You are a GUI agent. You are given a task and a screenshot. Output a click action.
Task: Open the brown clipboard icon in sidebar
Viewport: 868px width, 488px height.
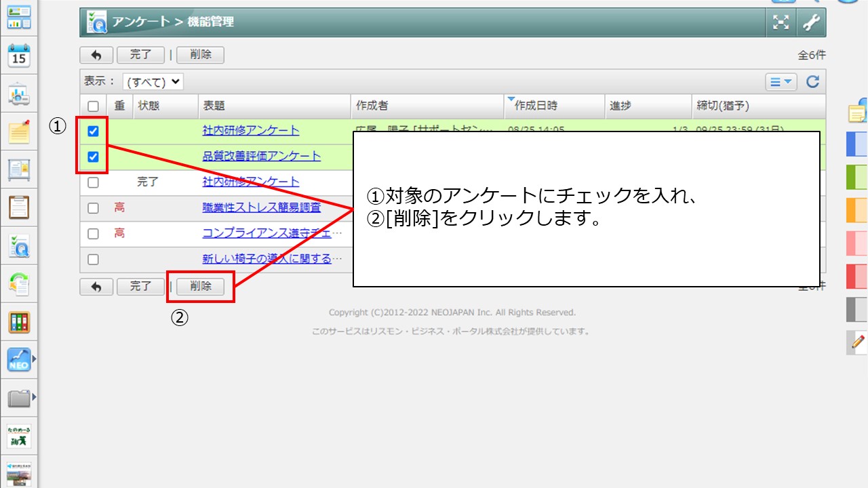pos(19,207)
